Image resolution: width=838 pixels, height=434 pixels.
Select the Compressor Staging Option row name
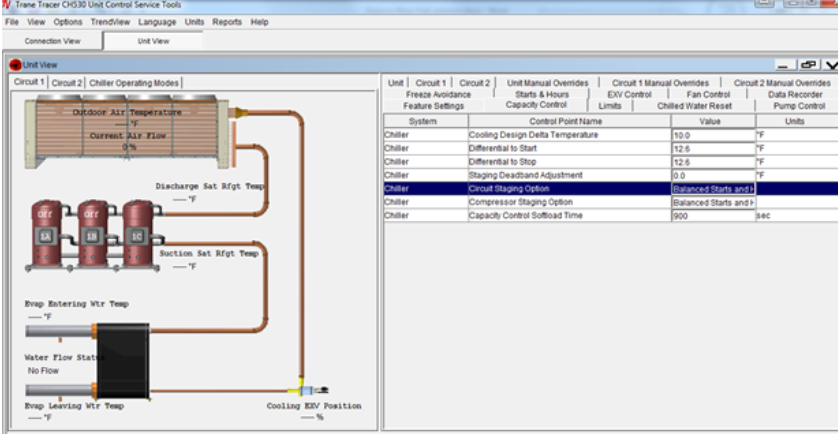coord(521,202)
